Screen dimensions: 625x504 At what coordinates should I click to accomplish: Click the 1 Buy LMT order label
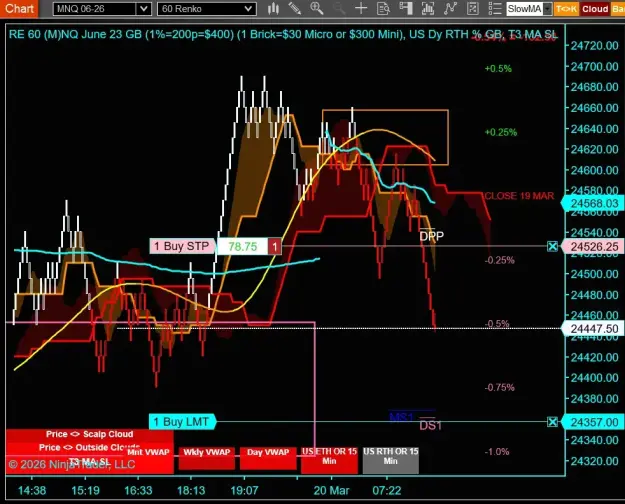point(182,421)
